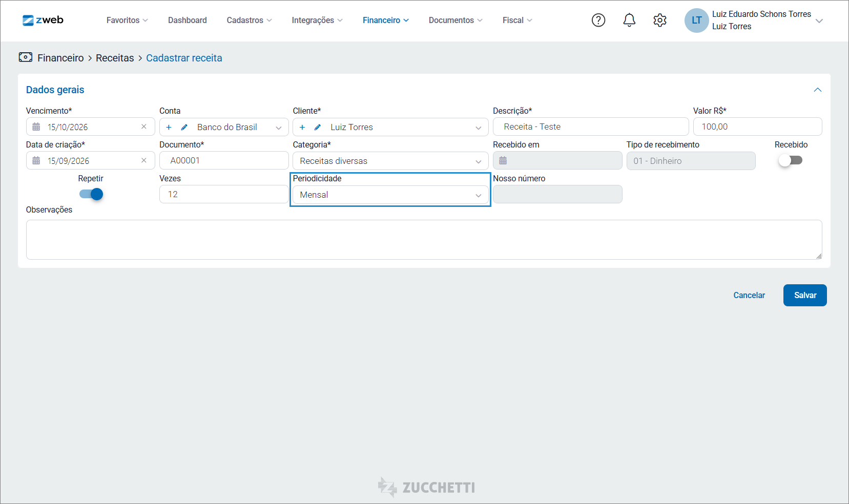Enable the Recebido toggle
849x504 pixels.
pyautogui.click(x=790, y=160)
